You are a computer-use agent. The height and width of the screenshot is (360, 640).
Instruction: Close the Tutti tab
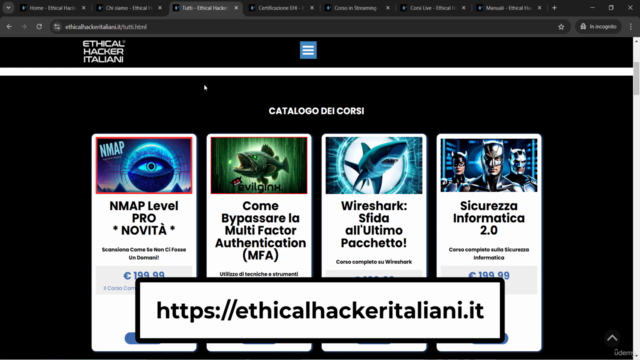click(236, 8)
